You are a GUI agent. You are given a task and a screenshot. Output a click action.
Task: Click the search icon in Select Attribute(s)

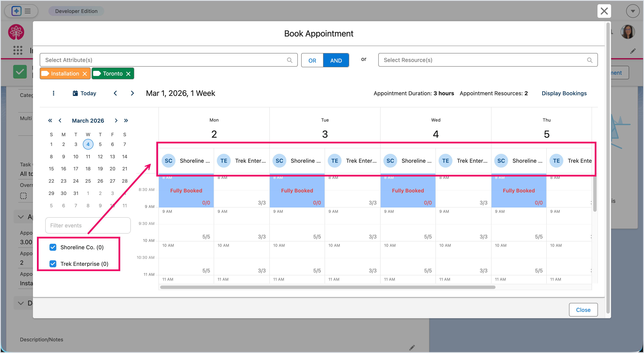coord(290,60)
